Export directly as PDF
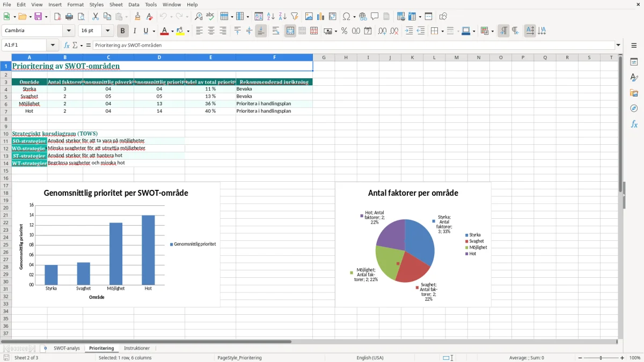 (x=57, y=17)
